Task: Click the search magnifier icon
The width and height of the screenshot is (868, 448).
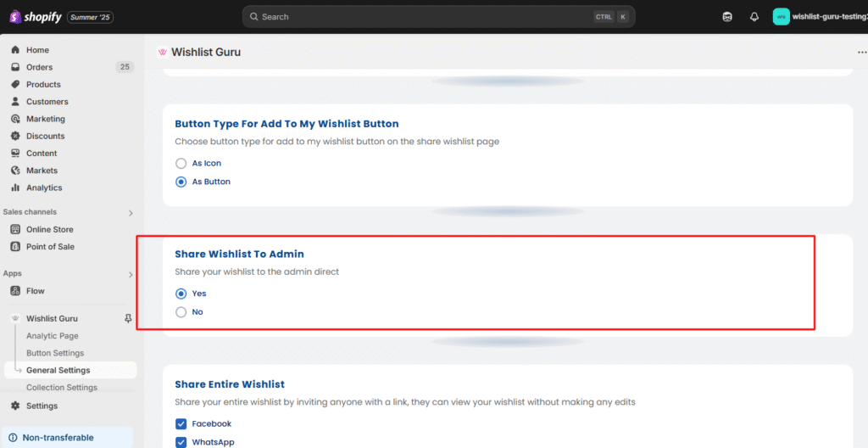Action: click(x=254, y=17)
